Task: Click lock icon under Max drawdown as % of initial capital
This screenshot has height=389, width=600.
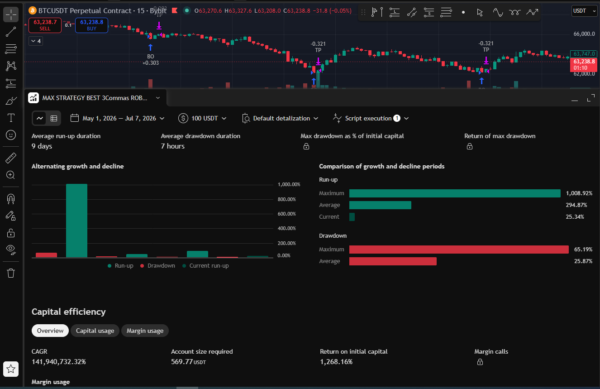Action: point(306,146)
